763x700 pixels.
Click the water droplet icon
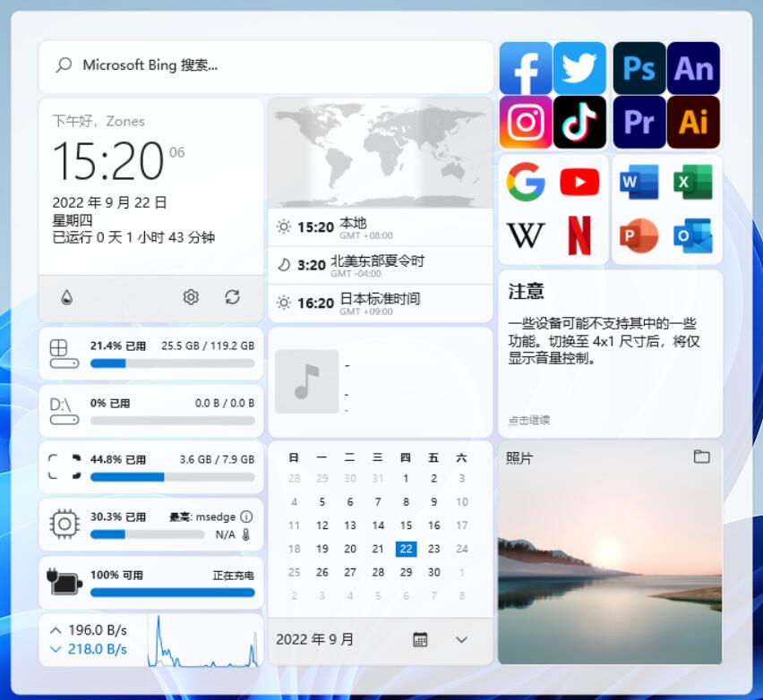pos(67,298)
